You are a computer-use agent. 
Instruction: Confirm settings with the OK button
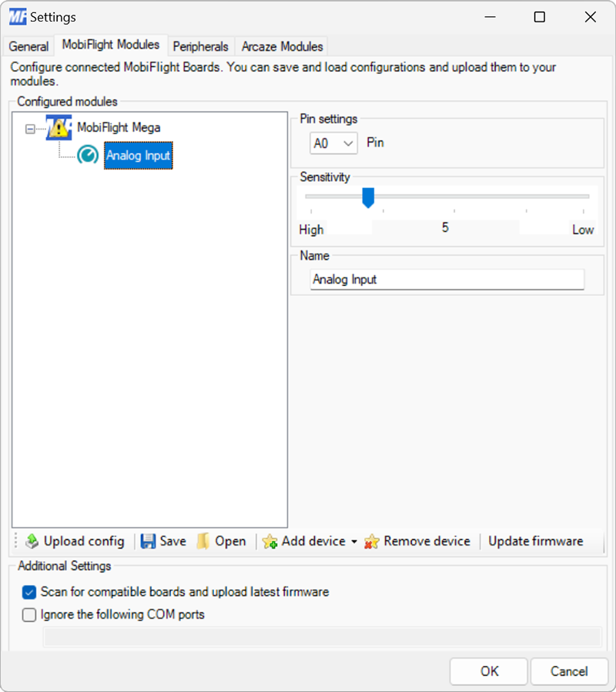(488, 671)
